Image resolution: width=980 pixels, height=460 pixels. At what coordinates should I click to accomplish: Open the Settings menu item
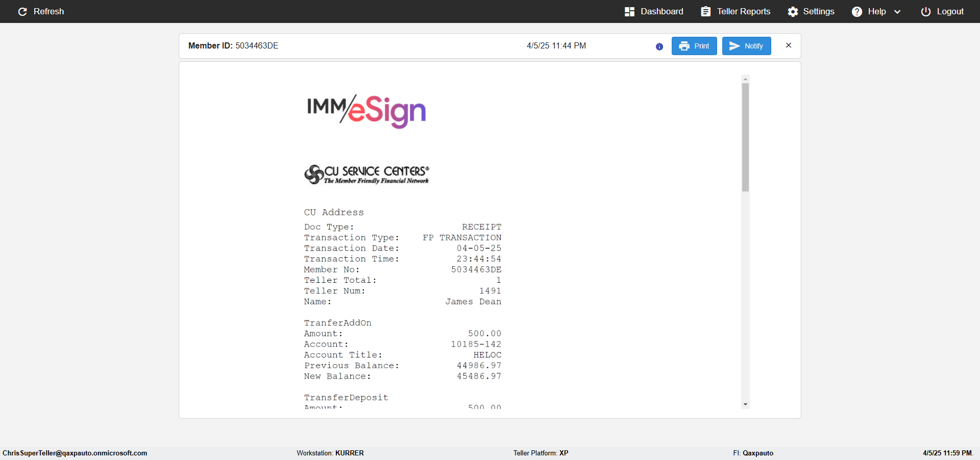pyautogui.click(x=811, y=11)
